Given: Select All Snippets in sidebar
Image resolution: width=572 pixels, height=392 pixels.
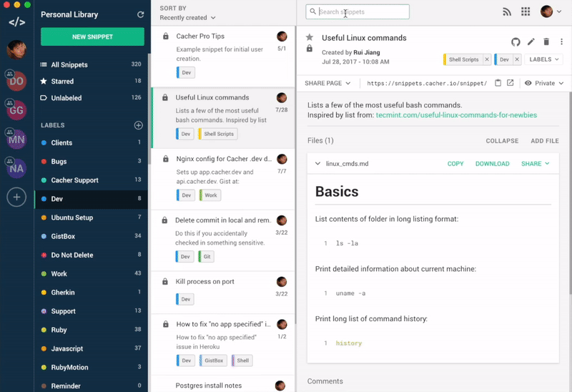Looking at the screenshot, I should tap(91, 64).
